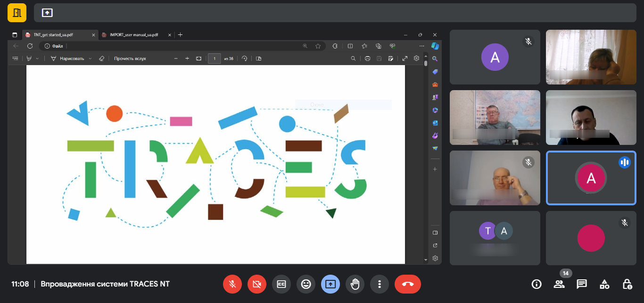Leave the call with the red hang-up button
Image resolution: width=644 pixels, height=303 pixels.
point(408,284)
